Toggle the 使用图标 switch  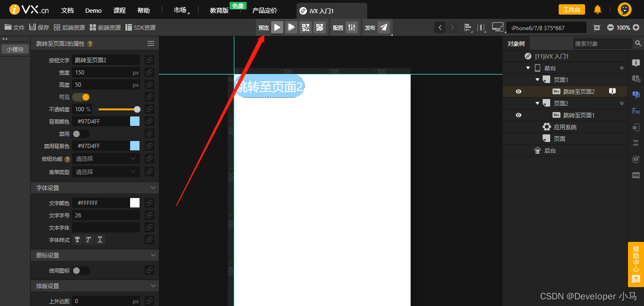tap(81, 271)
